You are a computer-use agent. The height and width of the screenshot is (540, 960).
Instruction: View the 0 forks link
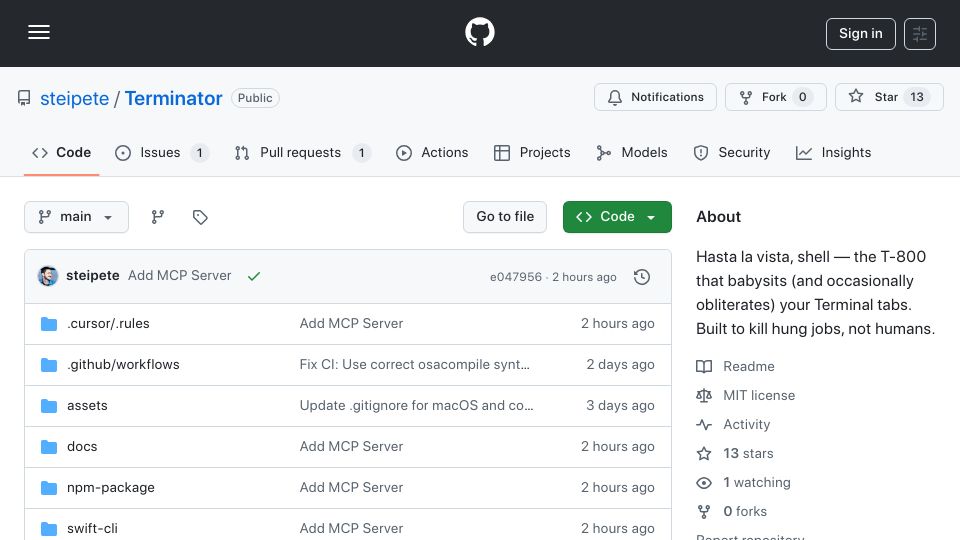point(732,511)
